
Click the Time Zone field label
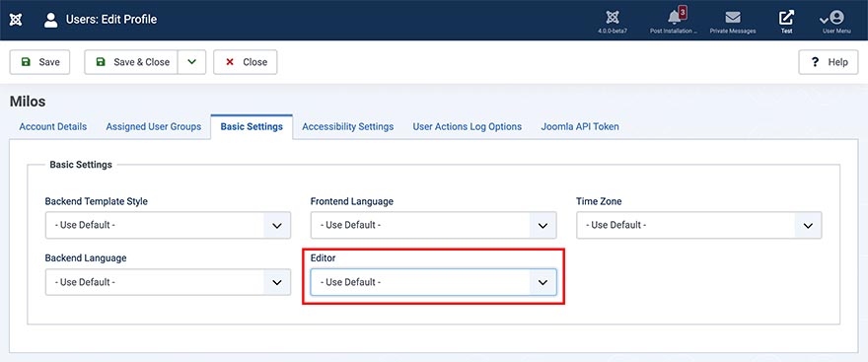599,201
